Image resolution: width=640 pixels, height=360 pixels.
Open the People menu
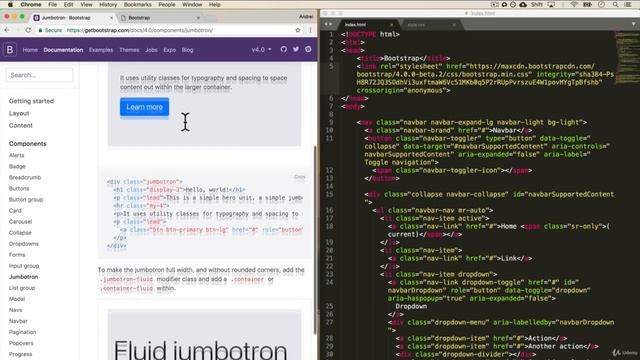click(x=167, y=4)
